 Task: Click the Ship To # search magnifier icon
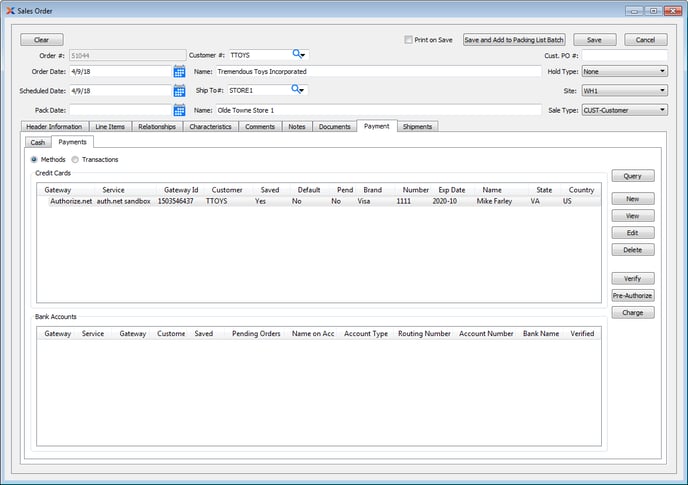point(298,91)
